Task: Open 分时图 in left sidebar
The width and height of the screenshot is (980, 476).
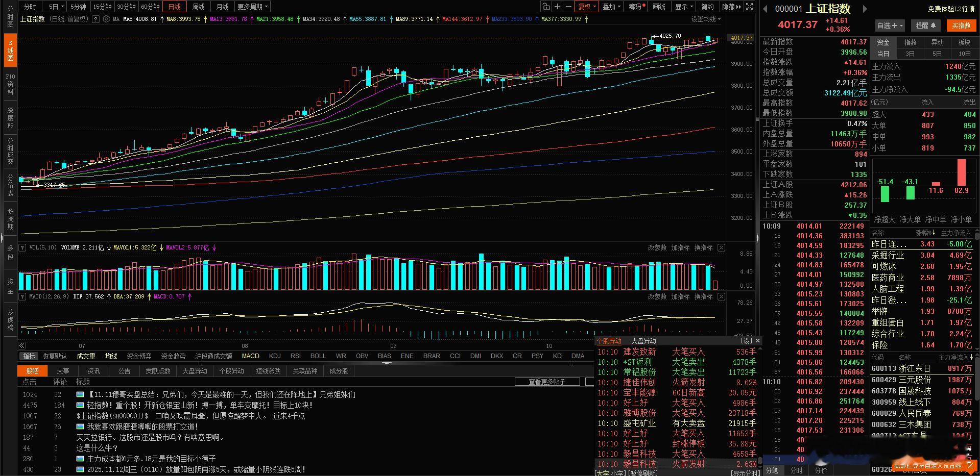Action: (10, 17)
